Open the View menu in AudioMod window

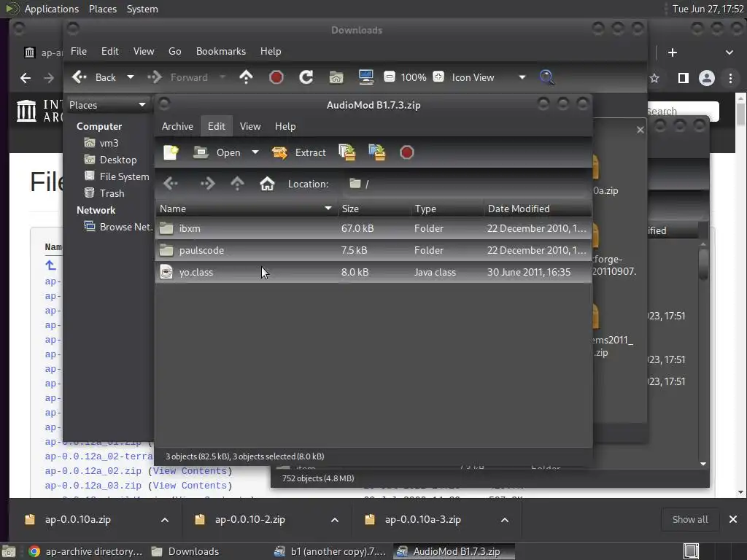250,126
